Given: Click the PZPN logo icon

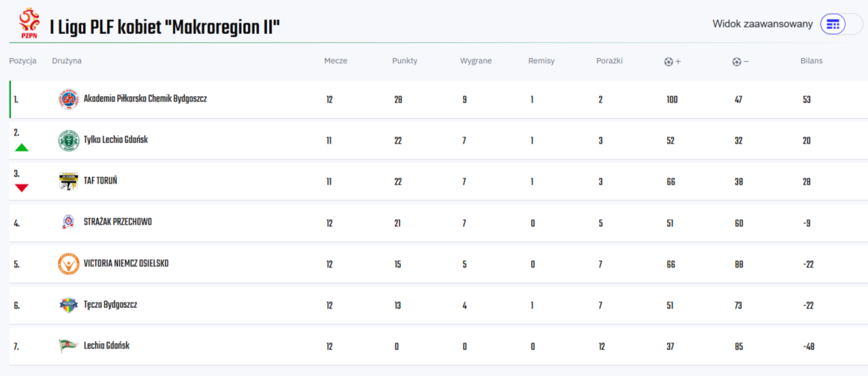Looking at the screenshot, I should point(30,23).
